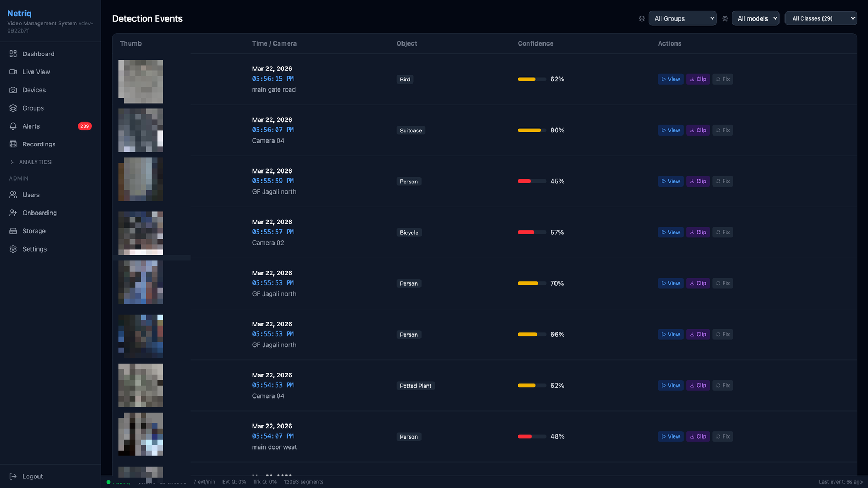Open the Storage page
This screenshot has height=488, width=868.
point(50,231)
